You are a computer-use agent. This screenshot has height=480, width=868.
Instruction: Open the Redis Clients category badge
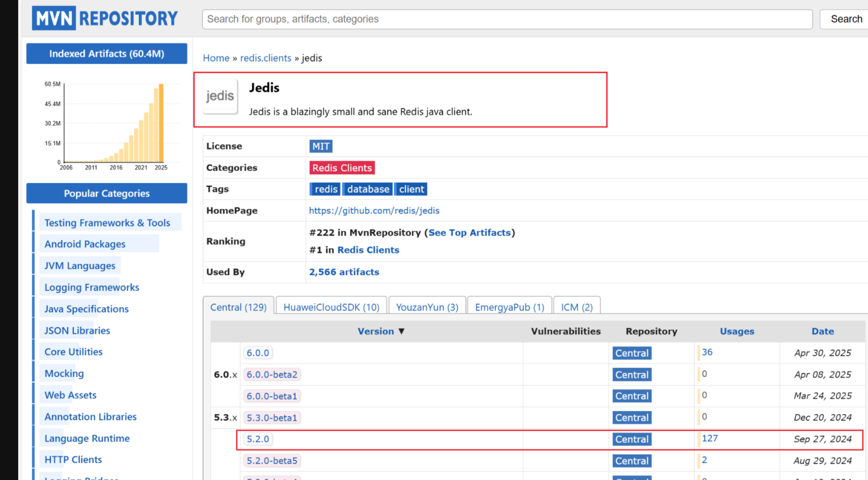point(342,168)
